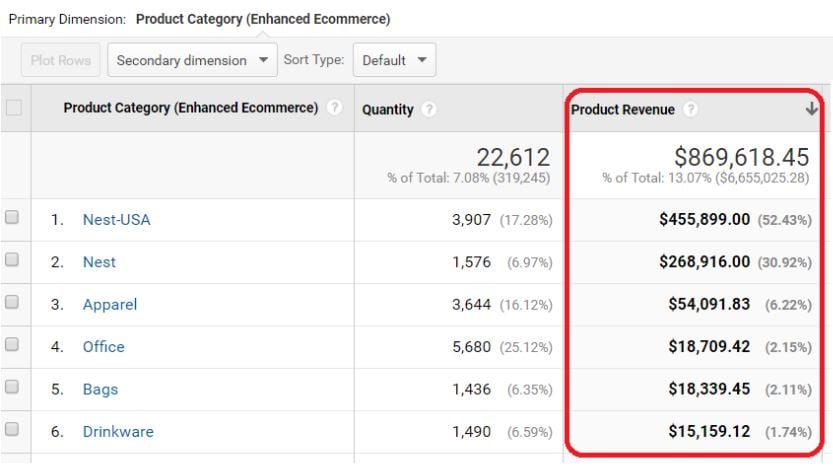Check the box for the Nest row

click(12, 260)
